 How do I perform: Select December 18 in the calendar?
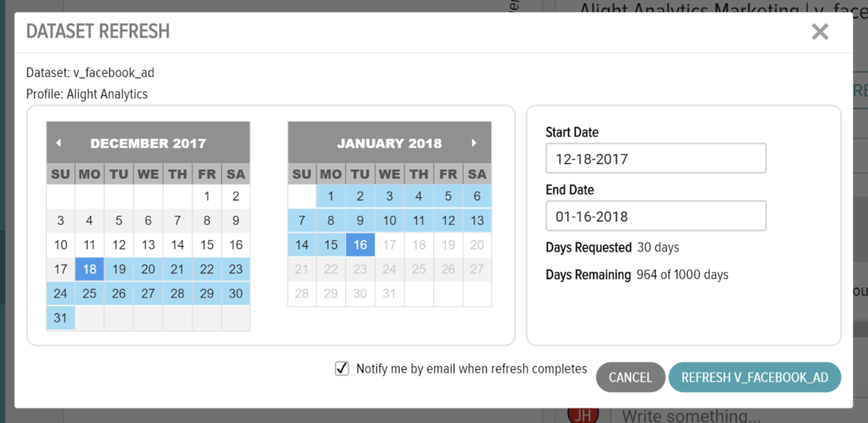click(x=89, y=269)
